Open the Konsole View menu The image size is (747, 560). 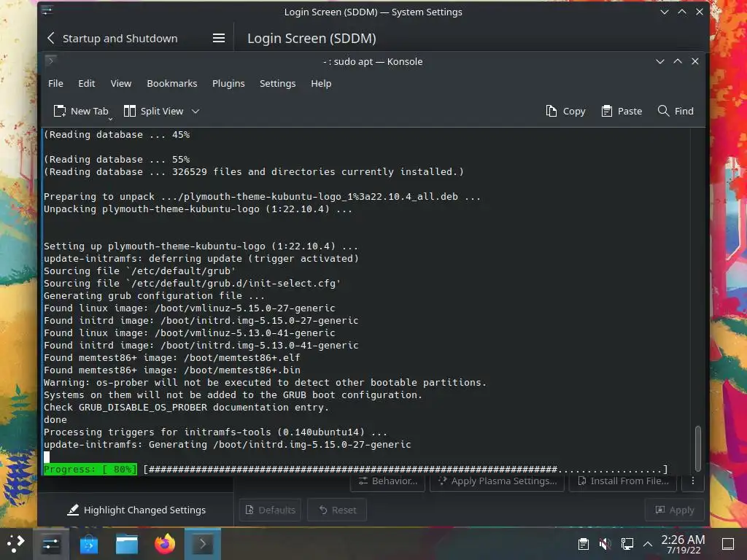pos(121,83)
